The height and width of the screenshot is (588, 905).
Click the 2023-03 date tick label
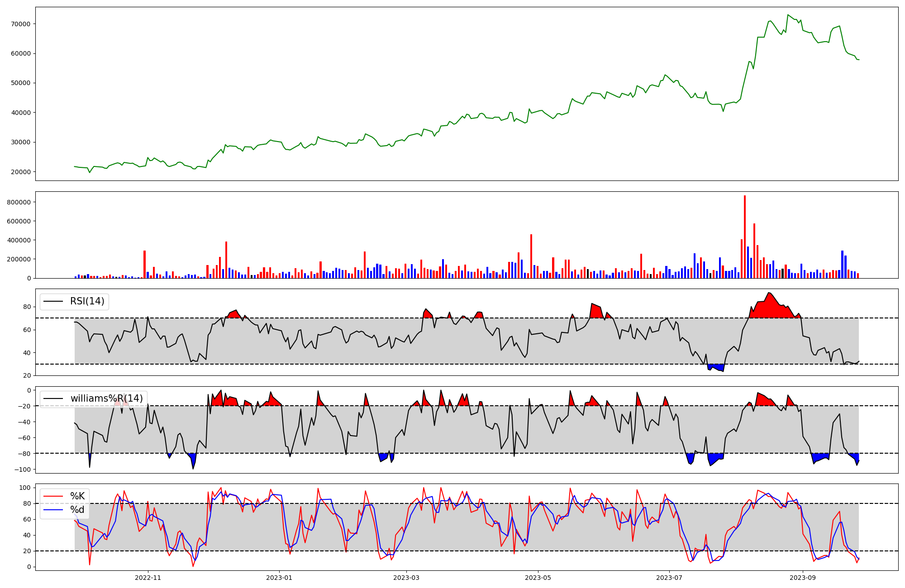(406, 578)
